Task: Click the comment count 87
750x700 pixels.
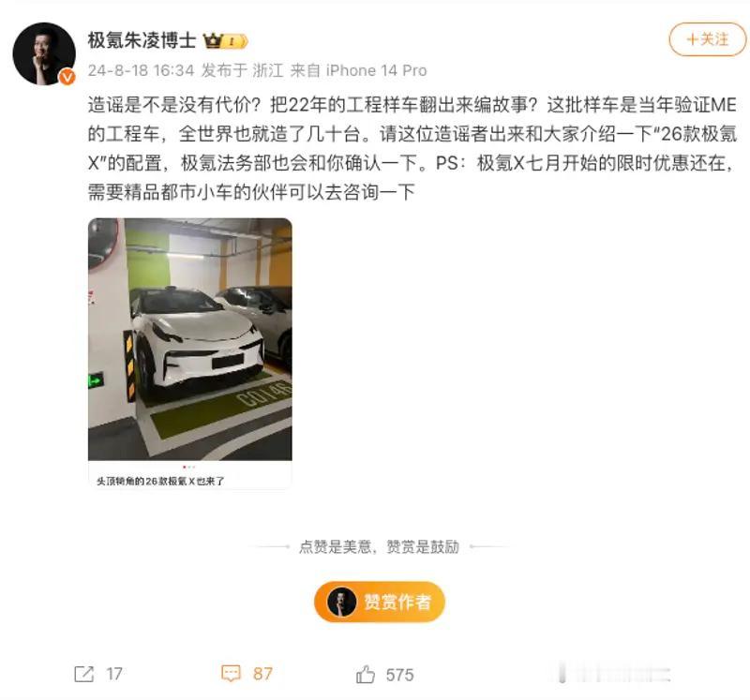Action: (262, 674)
